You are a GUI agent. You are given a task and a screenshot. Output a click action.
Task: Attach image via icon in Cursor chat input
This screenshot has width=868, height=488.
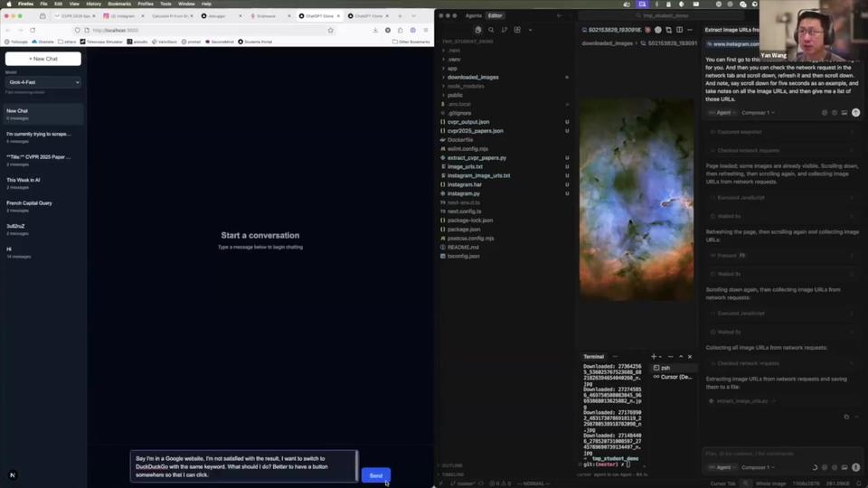click(844, 467)
